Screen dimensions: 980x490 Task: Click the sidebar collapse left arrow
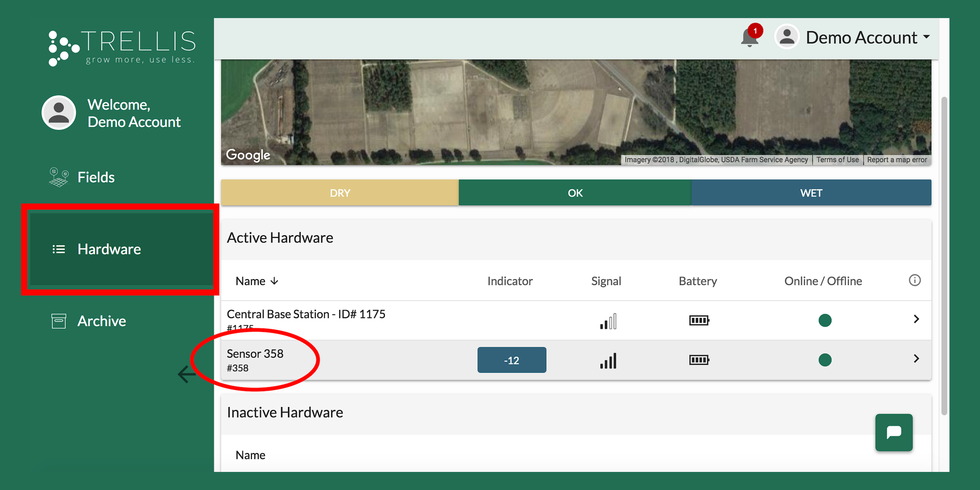(x=187, y=374)
